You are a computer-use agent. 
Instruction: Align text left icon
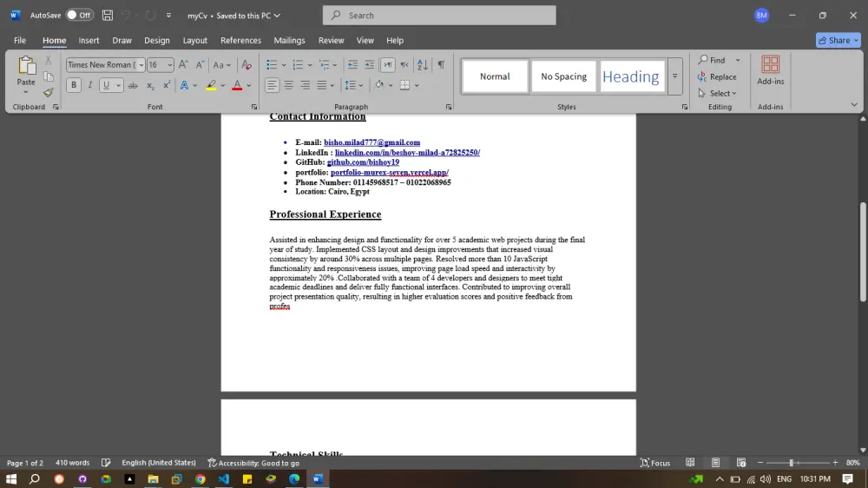pos(271,85)
